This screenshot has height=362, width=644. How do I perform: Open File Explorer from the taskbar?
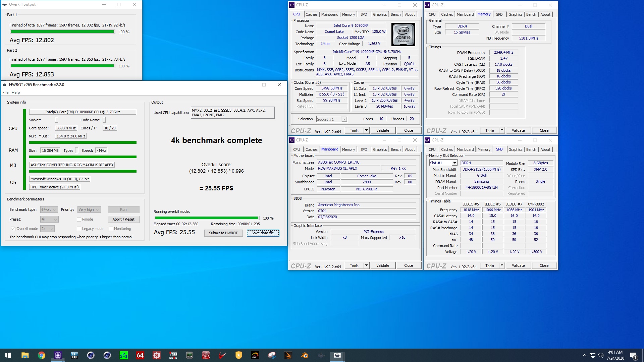click(x=25, y=355)
